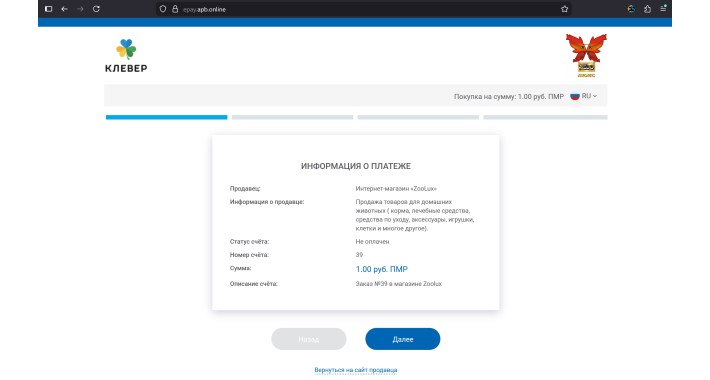Open the browser sidebar panel icon
The height and width of the screenshot is (380, 710).
pos(48,9)
